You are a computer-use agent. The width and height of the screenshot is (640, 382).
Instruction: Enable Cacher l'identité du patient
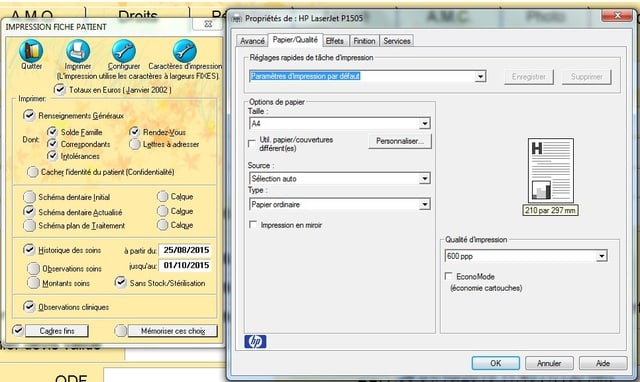pos(33,172)
